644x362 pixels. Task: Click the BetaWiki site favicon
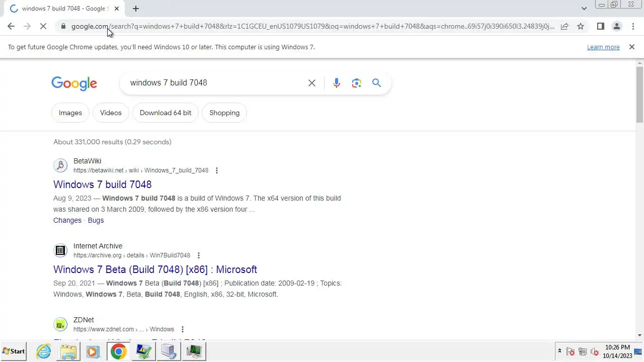pyautogui.click(x=60, y=165)
